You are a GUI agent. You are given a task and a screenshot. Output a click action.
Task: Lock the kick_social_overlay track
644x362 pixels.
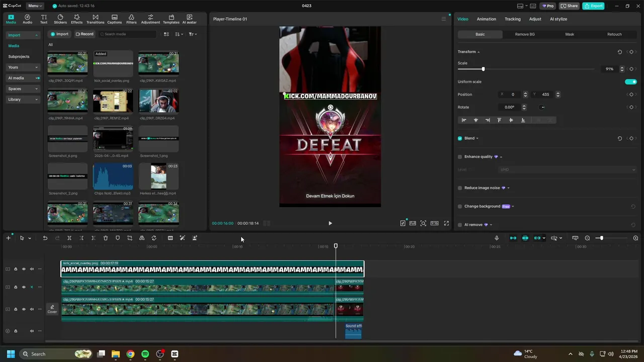pyautogui.click(x=16, y=269)
